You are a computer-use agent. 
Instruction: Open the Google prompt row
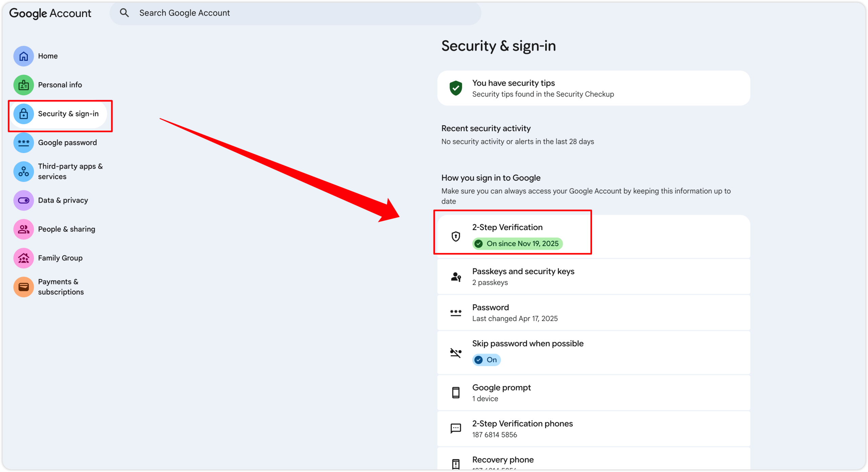pyautogui.click(x=593, y=393)
